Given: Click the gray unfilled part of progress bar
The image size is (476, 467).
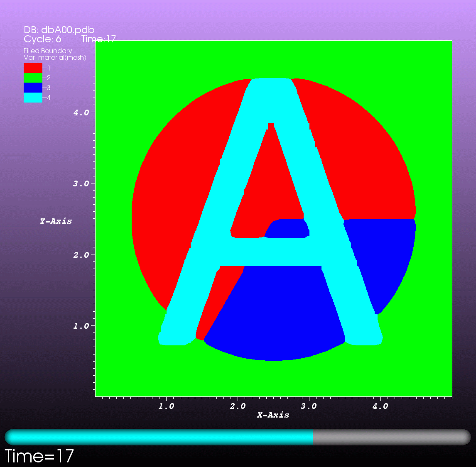Looking at the screenshot, I should (x=392, y=437).
